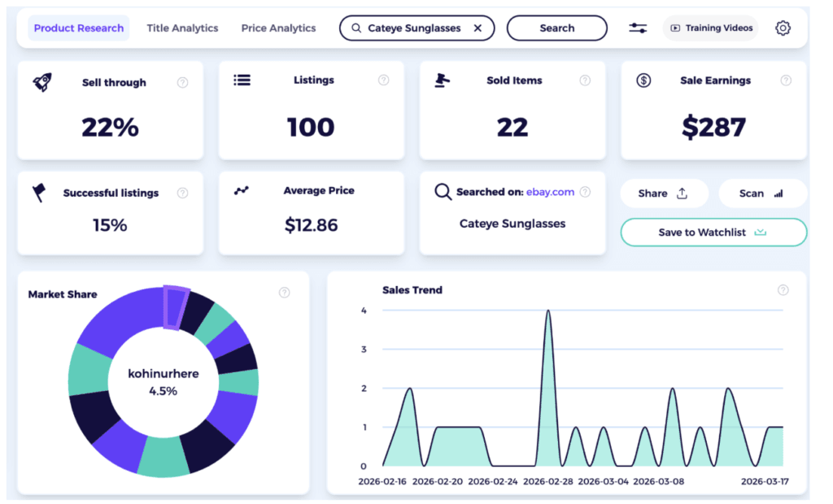Open the settings gear
The width and height of the screenshot is (833, 504).
coord(782,27)
